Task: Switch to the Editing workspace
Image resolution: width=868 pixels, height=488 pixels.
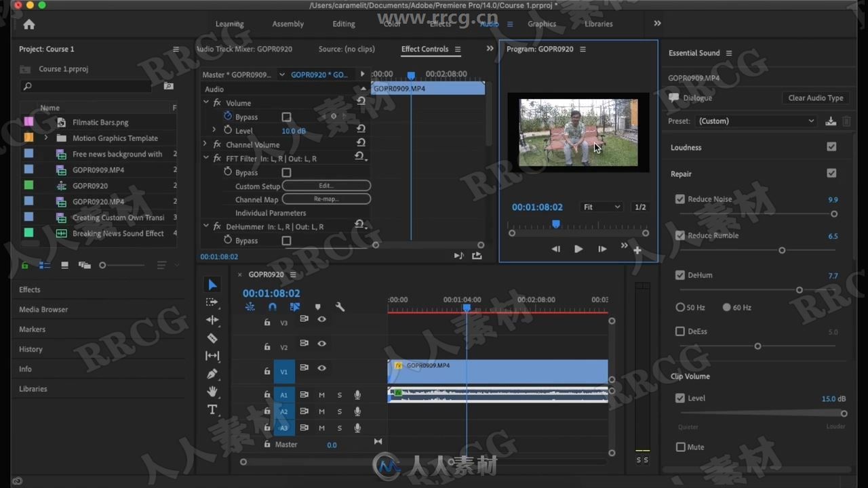Action: (344, 24)
